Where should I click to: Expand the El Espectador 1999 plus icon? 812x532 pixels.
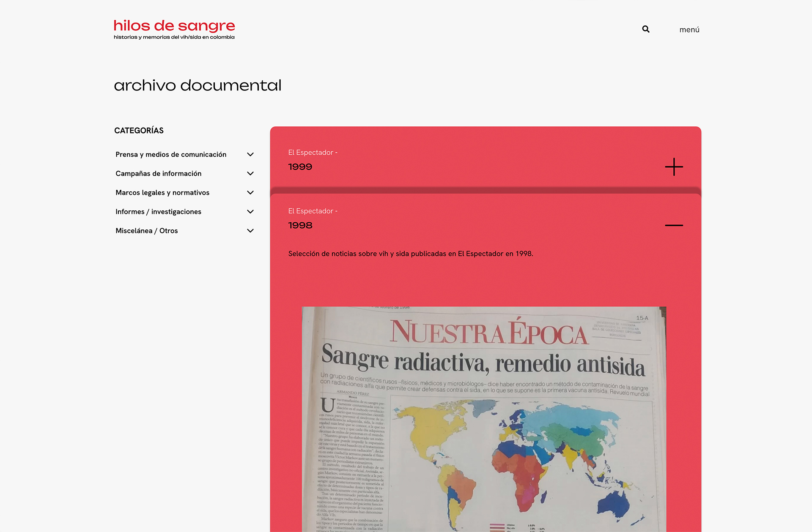point(674,167)
